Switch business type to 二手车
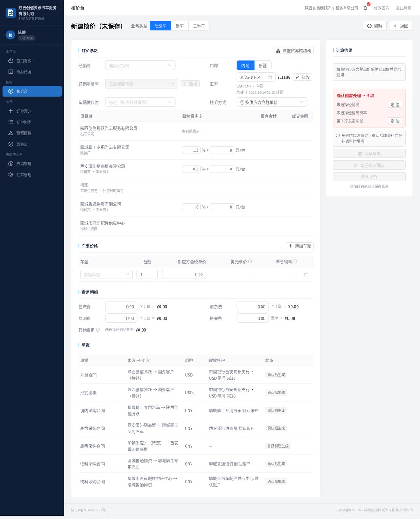 click(x=199, y=26)
